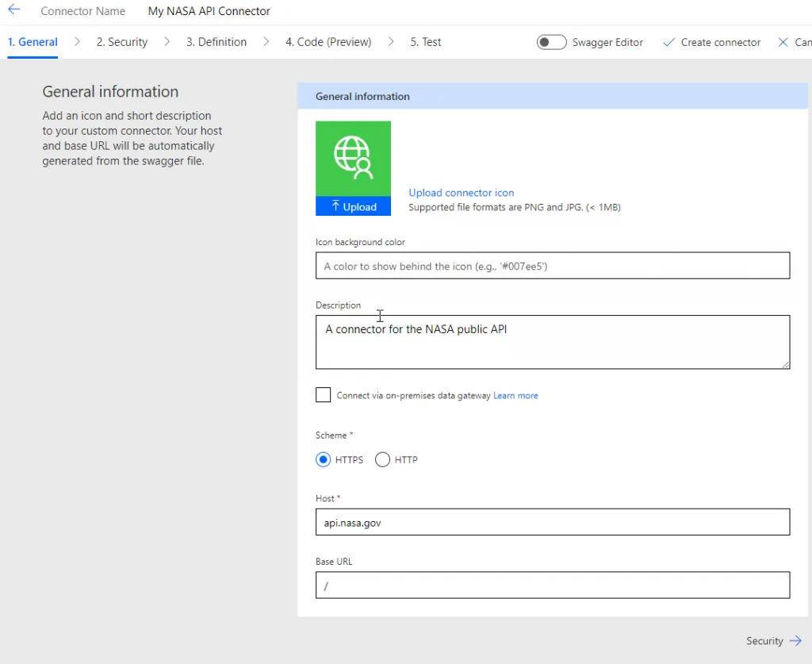Click the Cancel X icon
812x664 pixels.
point(783,42)
